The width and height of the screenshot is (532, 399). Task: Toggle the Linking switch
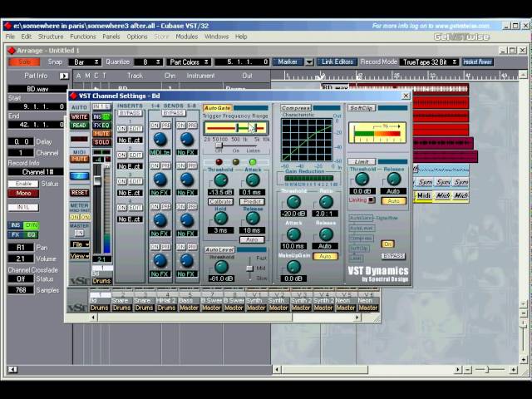[x=372, y=200]
